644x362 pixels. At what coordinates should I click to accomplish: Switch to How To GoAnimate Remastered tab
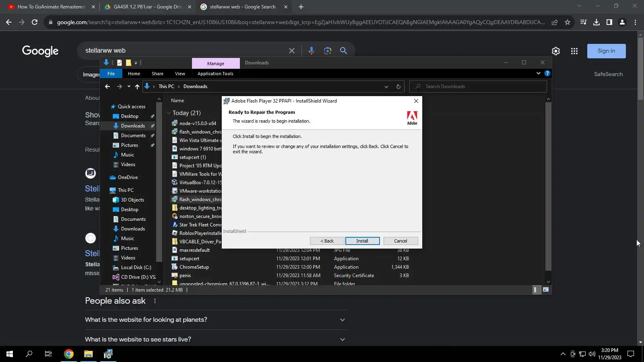pos(52,7)
